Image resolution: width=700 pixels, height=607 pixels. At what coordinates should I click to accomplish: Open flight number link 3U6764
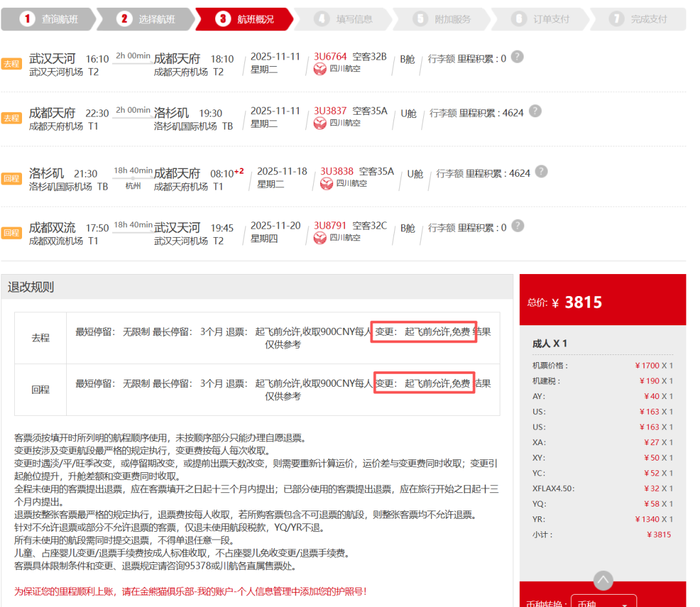tap(330, 57)
